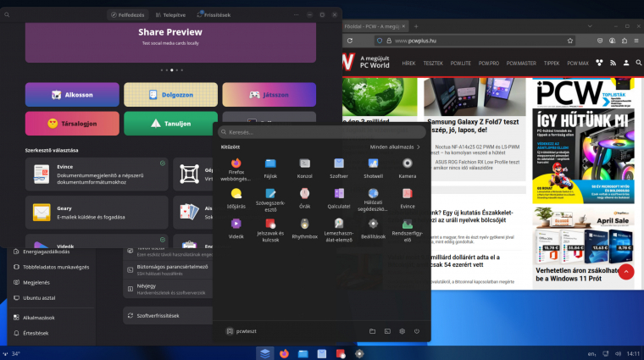The height and width of the screenshot is (360, 644).
Task: Open a new Firefox tab with plus button
Action: click(x=416, y=26)
